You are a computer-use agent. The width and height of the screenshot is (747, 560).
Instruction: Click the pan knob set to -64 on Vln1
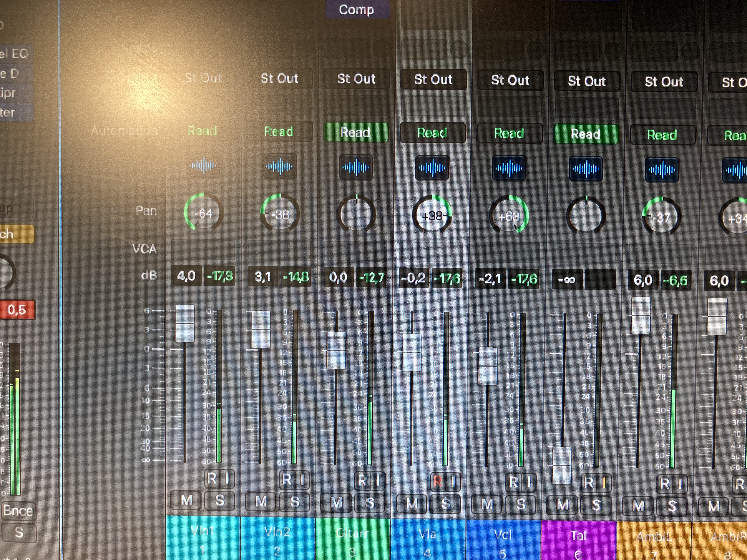(203, 212)
